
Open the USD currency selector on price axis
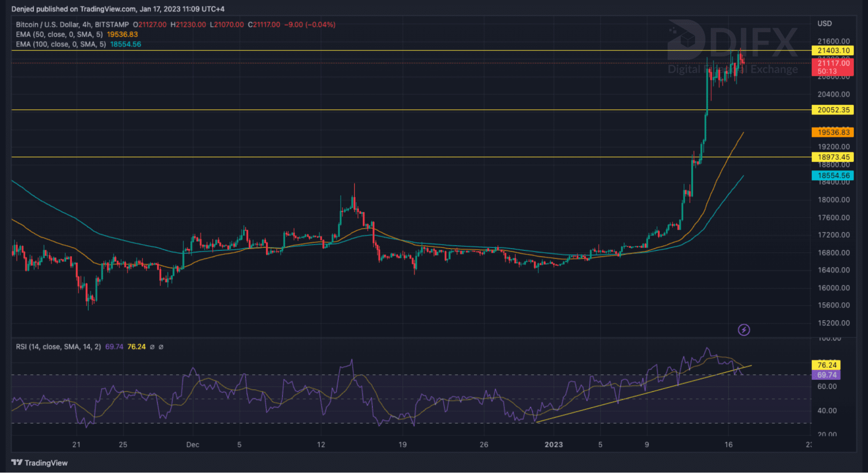pos(824,23)
